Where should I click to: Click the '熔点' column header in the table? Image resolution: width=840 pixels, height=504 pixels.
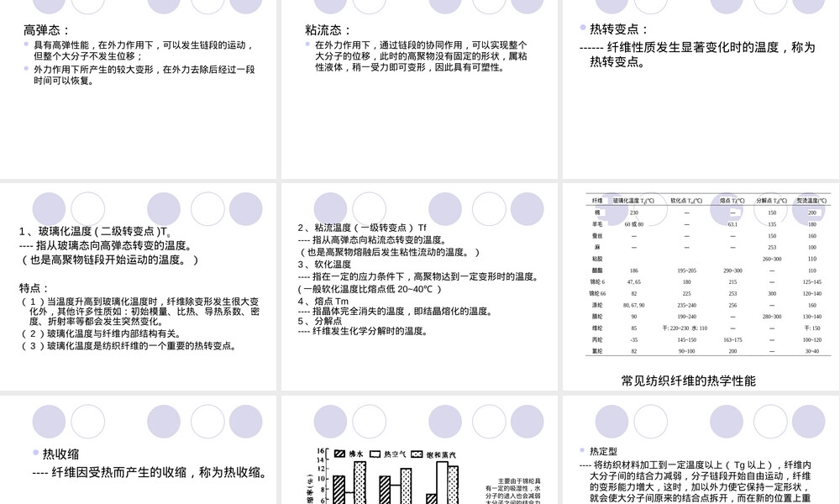point(732,201)
